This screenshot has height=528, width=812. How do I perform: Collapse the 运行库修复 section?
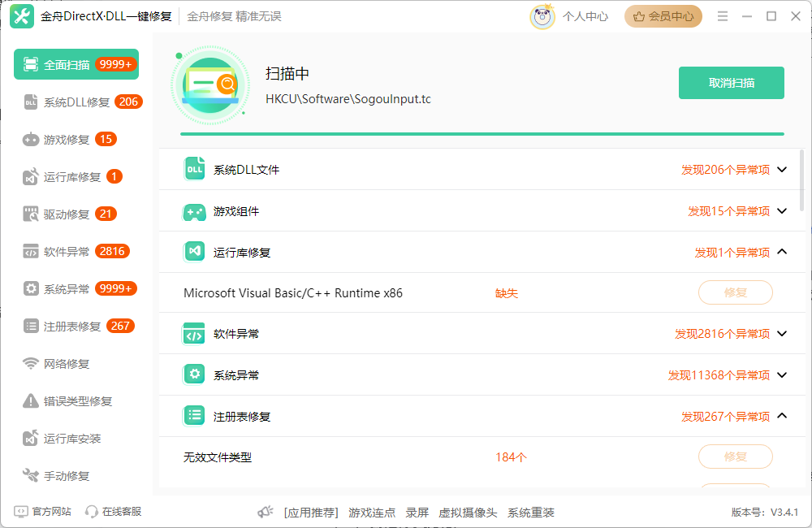tap(780, 251)
